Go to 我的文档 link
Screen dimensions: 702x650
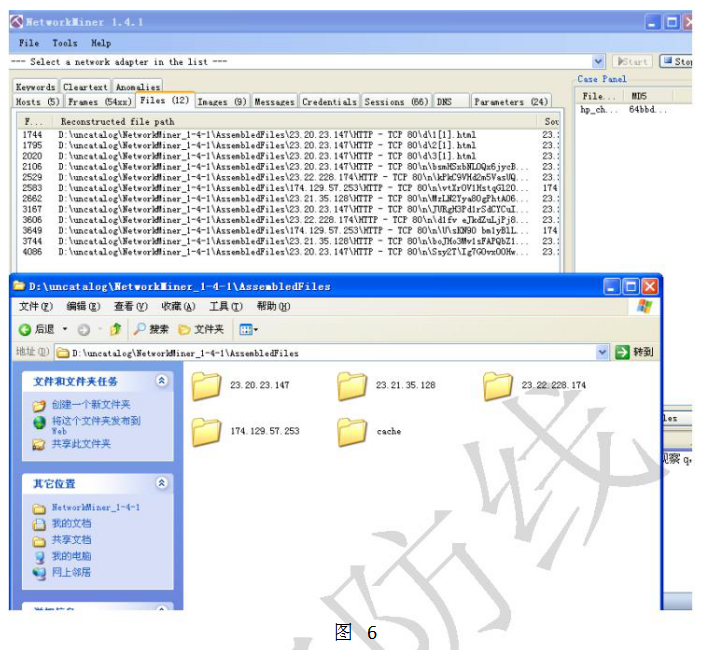tap(71, 523)
